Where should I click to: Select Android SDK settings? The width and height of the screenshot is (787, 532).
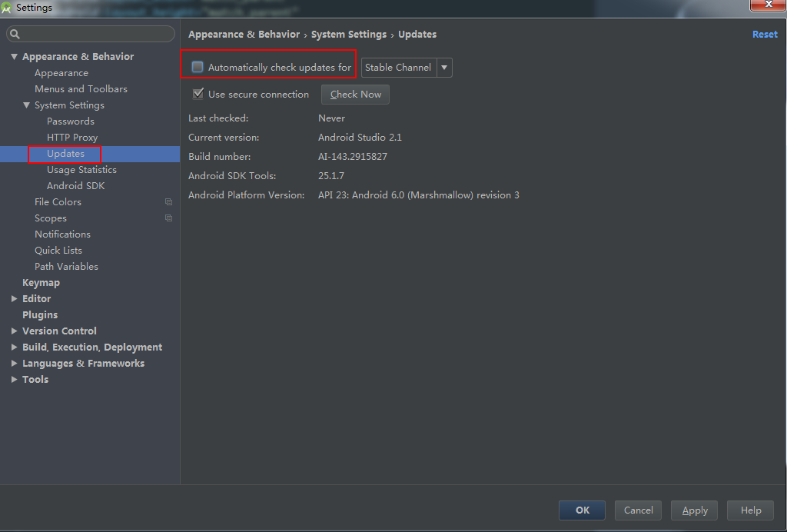click(x=76, y=186)
